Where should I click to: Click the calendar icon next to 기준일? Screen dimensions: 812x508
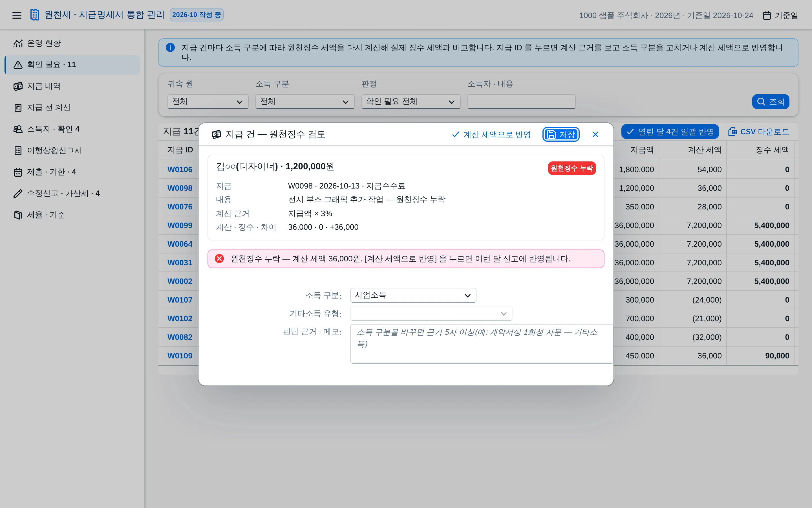coord(767,16)
